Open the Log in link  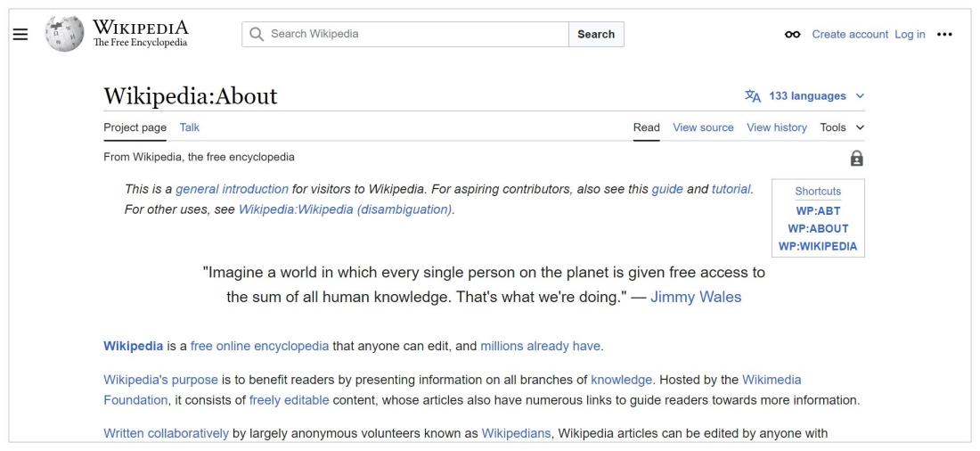pos(910,35)
